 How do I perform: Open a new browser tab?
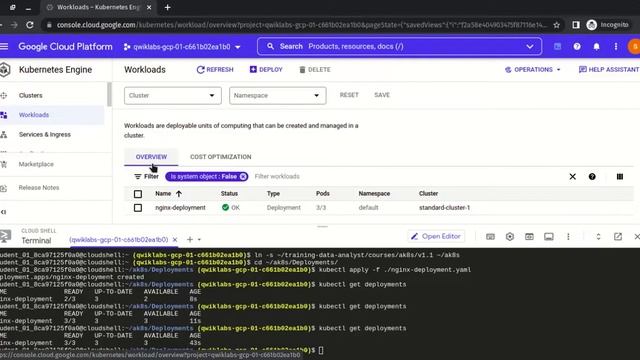tap(167, 7)
